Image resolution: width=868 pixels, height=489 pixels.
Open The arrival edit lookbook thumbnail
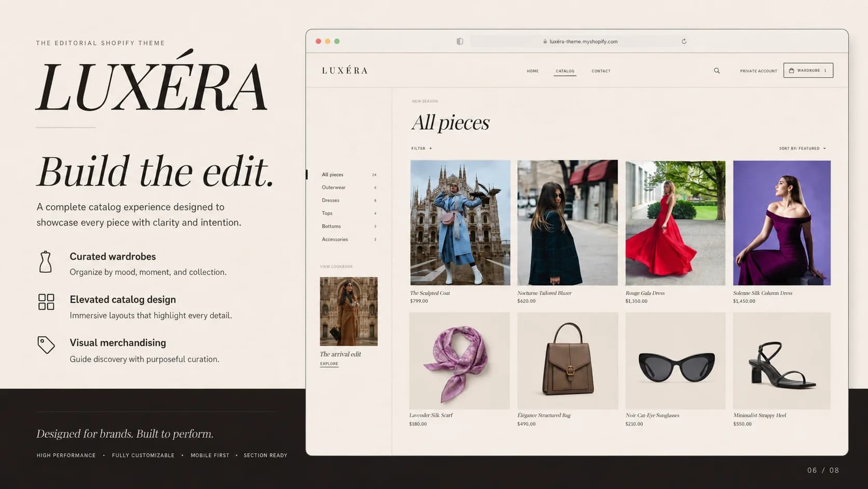[349, 311]
